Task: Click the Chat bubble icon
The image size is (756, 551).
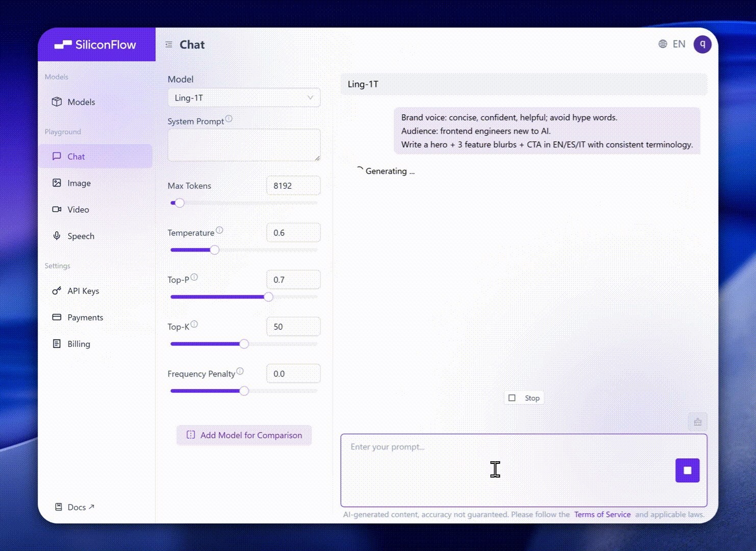Action: click(57, 156)
